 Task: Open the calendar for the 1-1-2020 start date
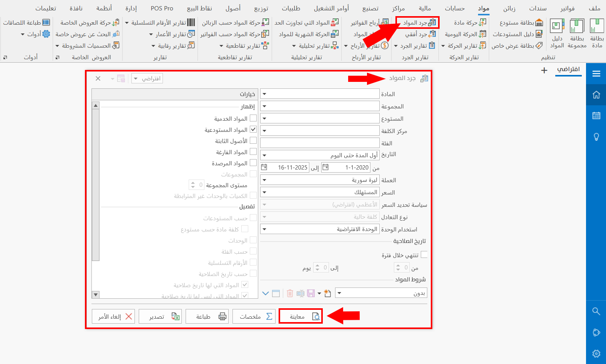point(325,167)
